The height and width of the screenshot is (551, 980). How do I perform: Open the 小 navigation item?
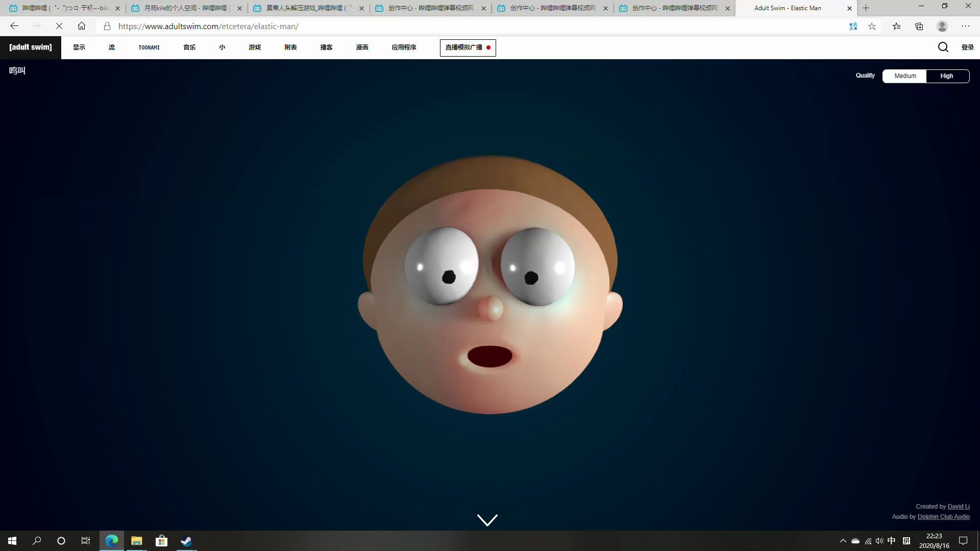click(222, 47)
